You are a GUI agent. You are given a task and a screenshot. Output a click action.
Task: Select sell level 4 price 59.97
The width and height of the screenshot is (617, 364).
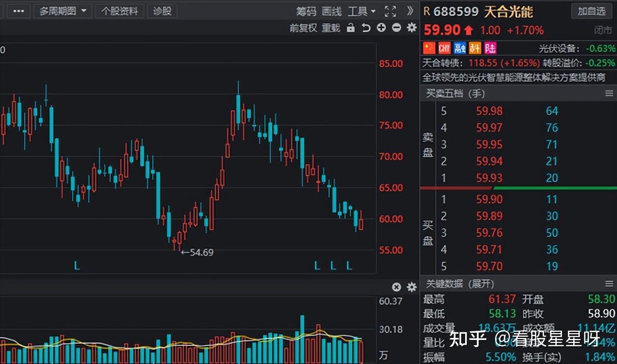pos(489,128)
